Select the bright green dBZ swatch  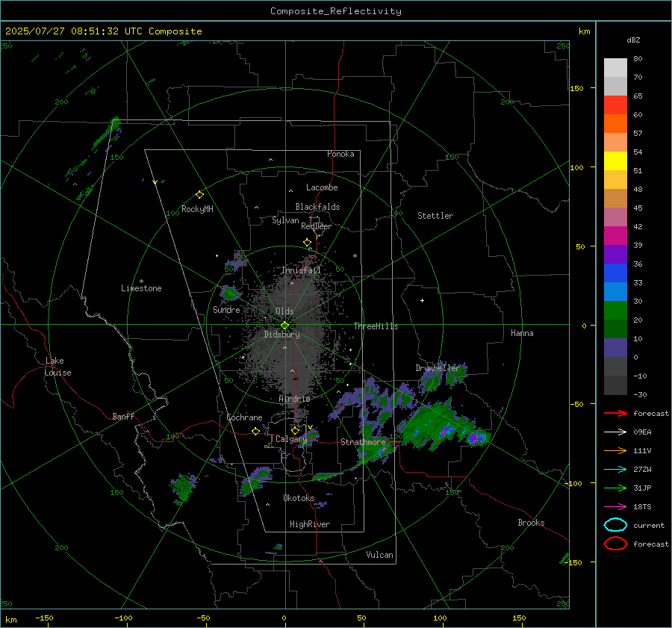615,311
